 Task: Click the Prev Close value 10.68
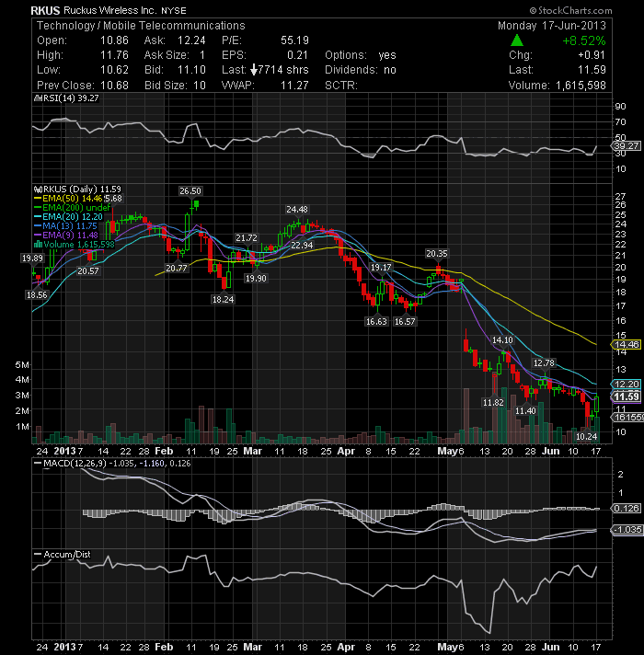click(x=114, y=86)
